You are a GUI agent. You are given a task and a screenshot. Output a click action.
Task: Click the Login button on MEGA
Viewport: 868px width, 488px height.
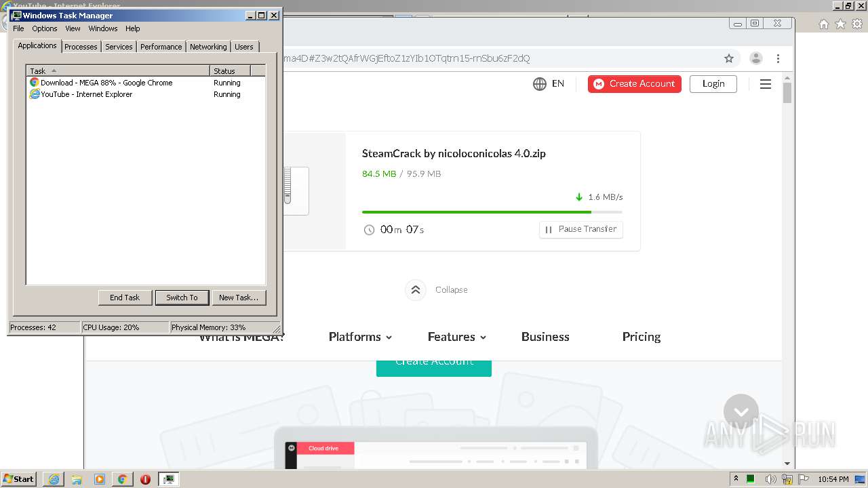tap(713, 84)
